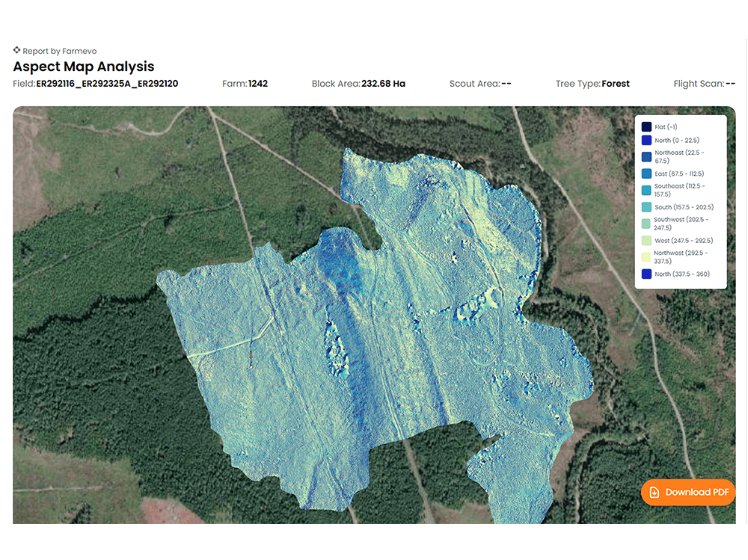Click the Block Area value 232.68 Ha
This screenshot has width=748, height=560.
383,84
